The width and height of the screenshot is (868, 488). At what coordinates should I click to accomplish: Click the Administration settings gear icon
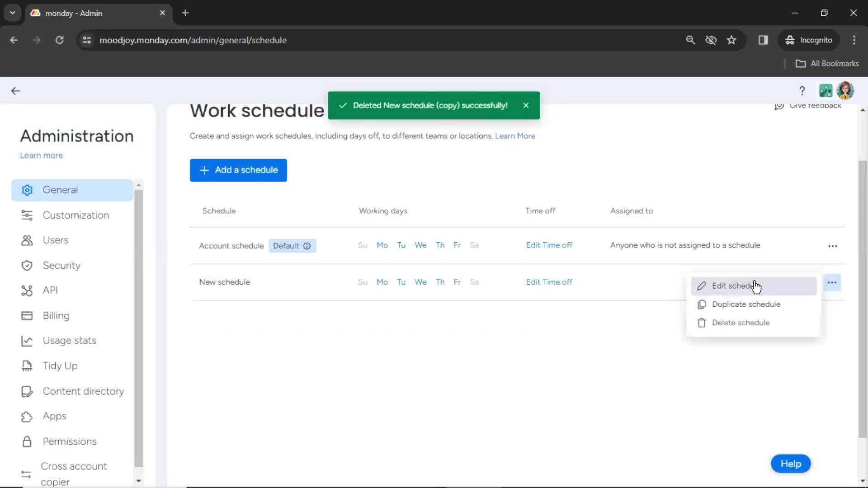tap(27, 189)
